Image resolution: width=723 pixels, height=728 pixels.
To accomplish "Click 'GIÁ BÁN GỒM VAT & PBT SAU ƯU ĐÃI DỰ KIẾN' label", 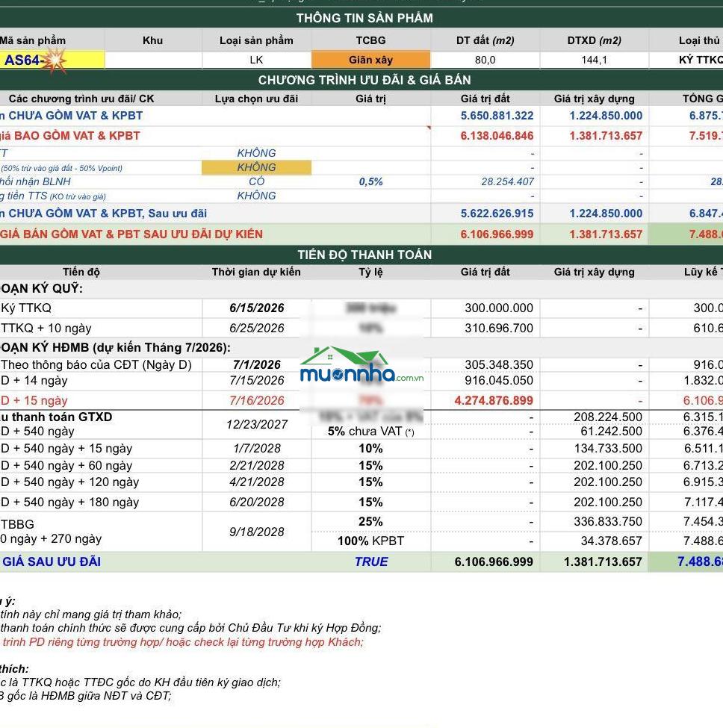I will click(x=131, y=234).
